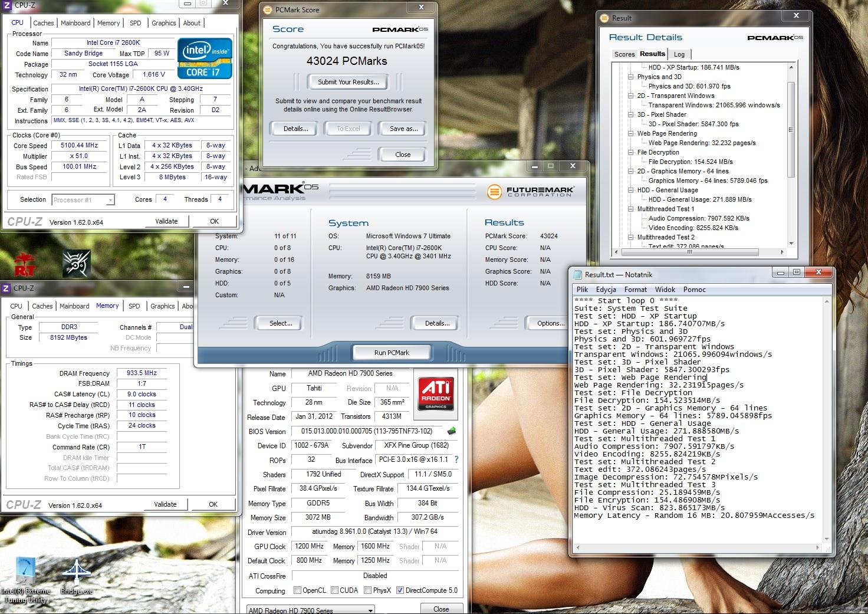Viewport: 868px width, 614px height.
Task: Click the lower CPU-Z window title icon
Action: click(6, 288)
